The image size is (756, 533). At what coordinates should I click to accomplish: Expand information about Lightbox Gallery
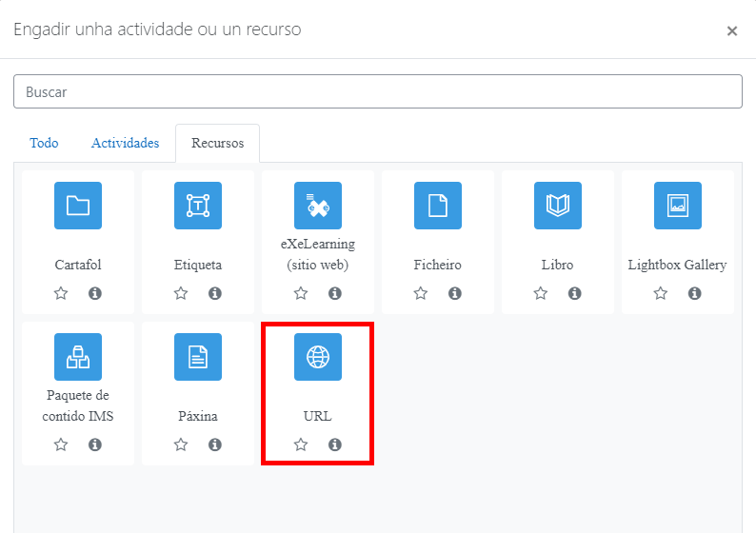(x=695, y=293)
